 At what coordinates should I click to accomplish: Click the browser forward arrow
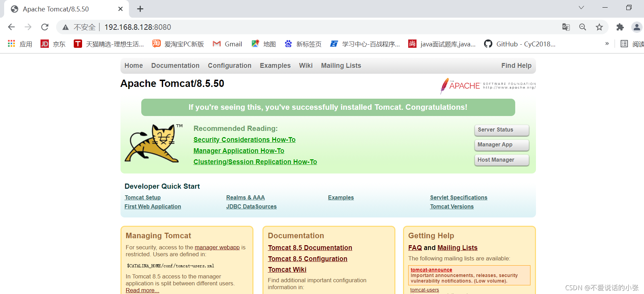click(28, 27)
